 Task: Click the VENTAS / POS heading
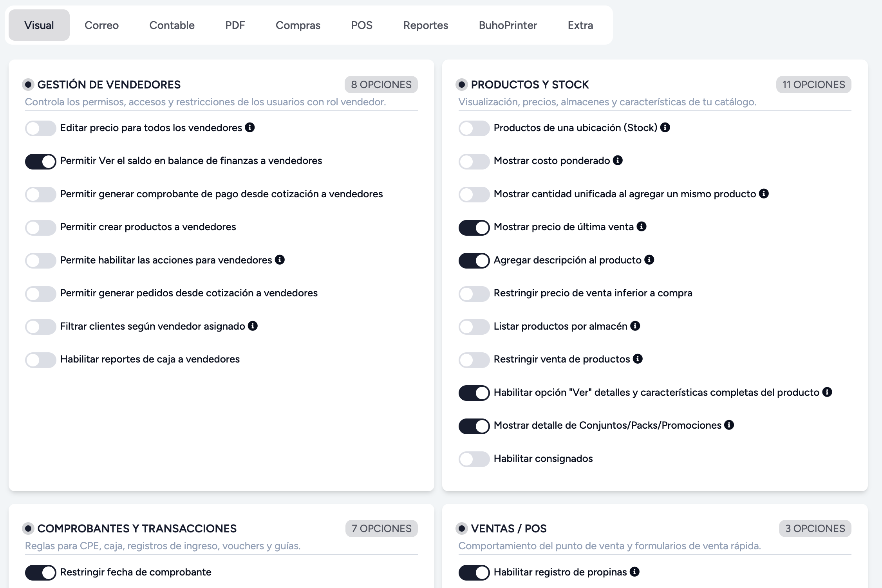tap(509, 528)
